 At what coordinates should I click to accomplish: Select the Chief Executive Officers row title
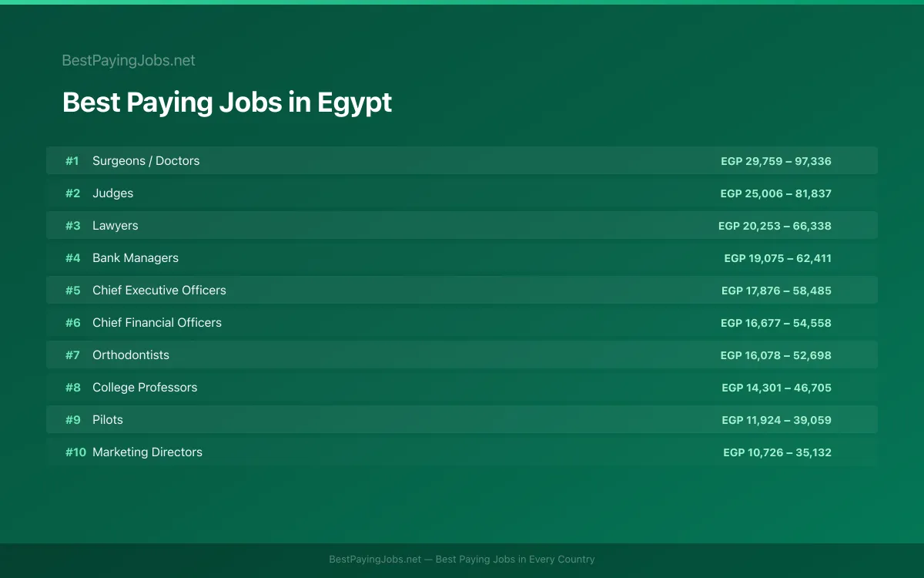159,291
